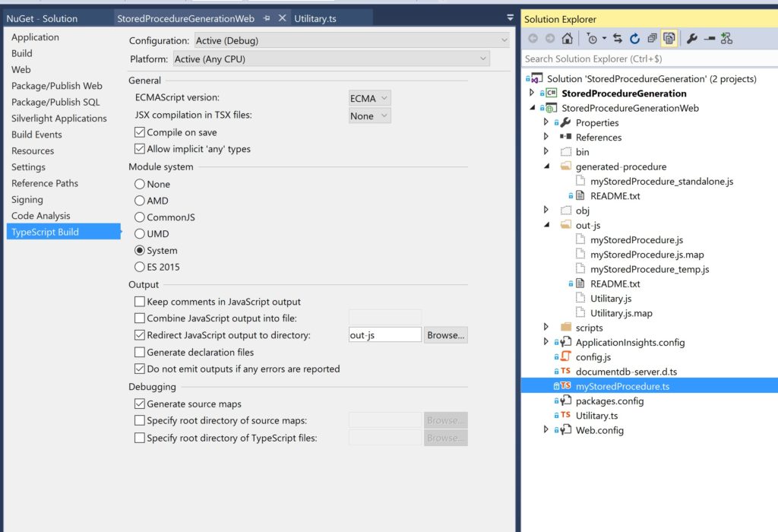778x532 pixels.
Task: Click the Pending Changes Filter clock icon
Action: pos(591,38)
